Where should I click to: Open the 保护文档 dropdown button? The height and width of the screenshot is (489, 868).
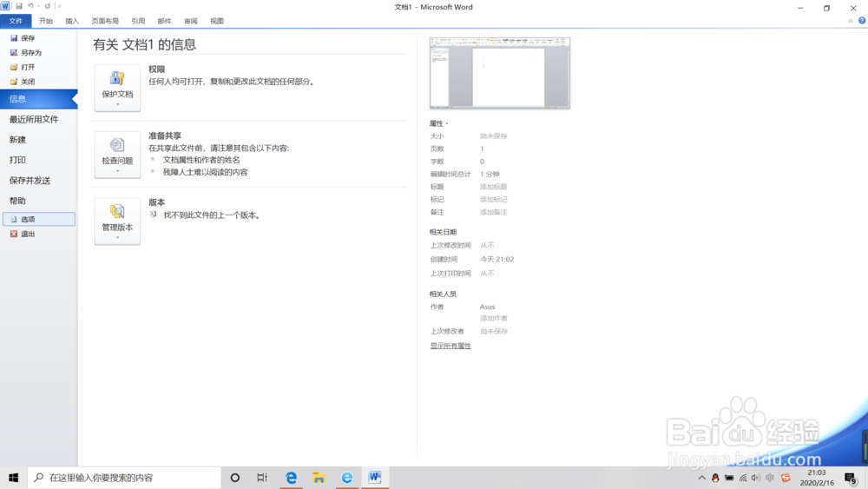[x=117, y=88]
